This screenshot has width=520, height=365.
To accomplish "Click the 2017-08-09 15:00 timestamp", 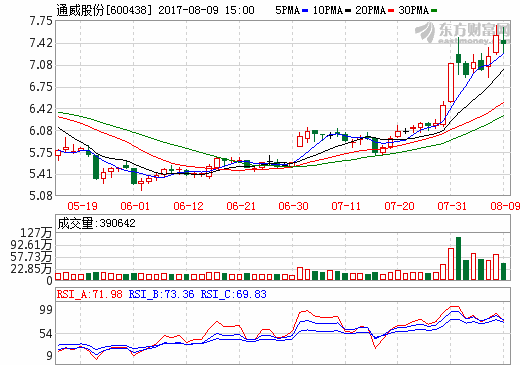I will 206,10.
